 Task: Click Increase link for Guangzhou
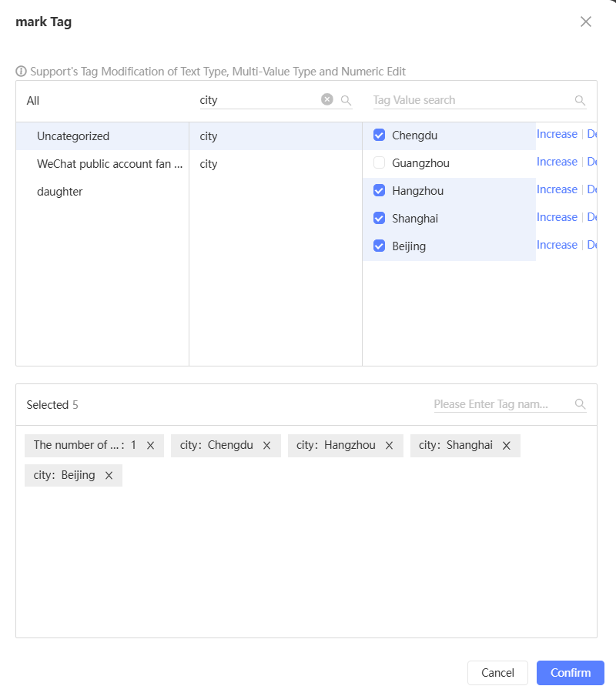point(557,162)
